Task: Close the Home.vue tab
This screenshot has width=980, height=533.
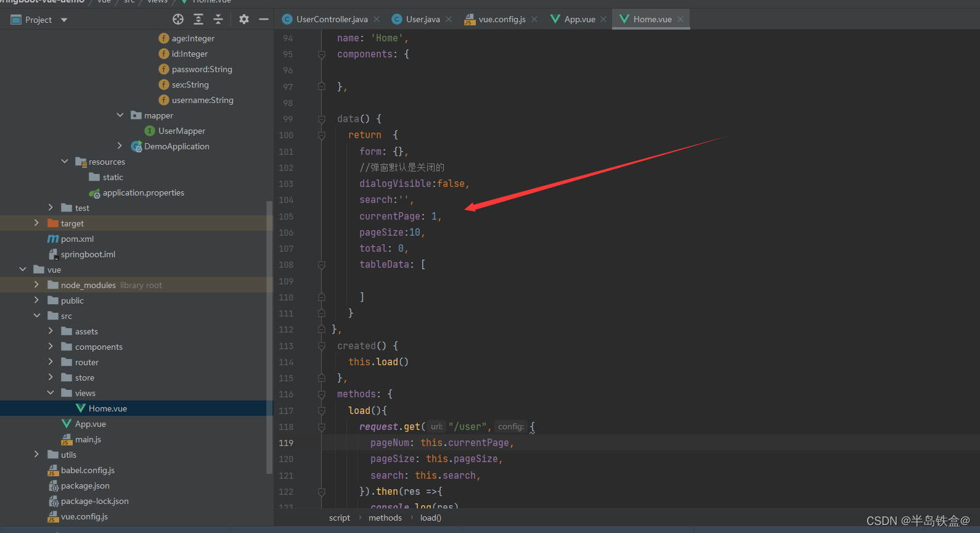Action: pos(680,19)
